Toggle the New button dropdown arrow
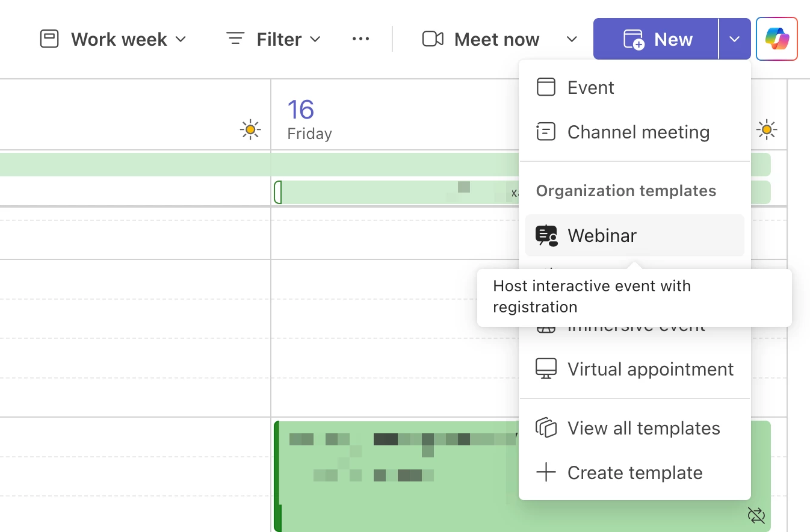Viewport: 810px width, 532px height. point(734,39)
